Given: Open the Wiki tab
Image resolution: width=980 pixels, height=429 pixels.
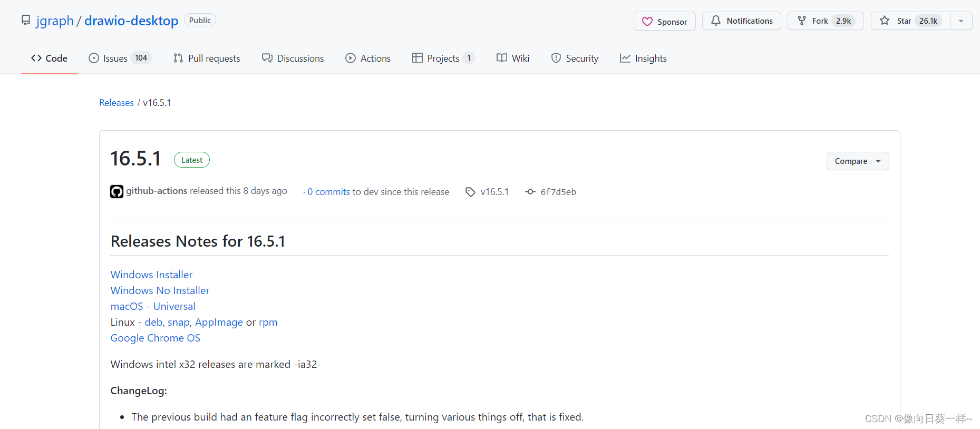Looking at the screenshot, I should tap(513, 58).
